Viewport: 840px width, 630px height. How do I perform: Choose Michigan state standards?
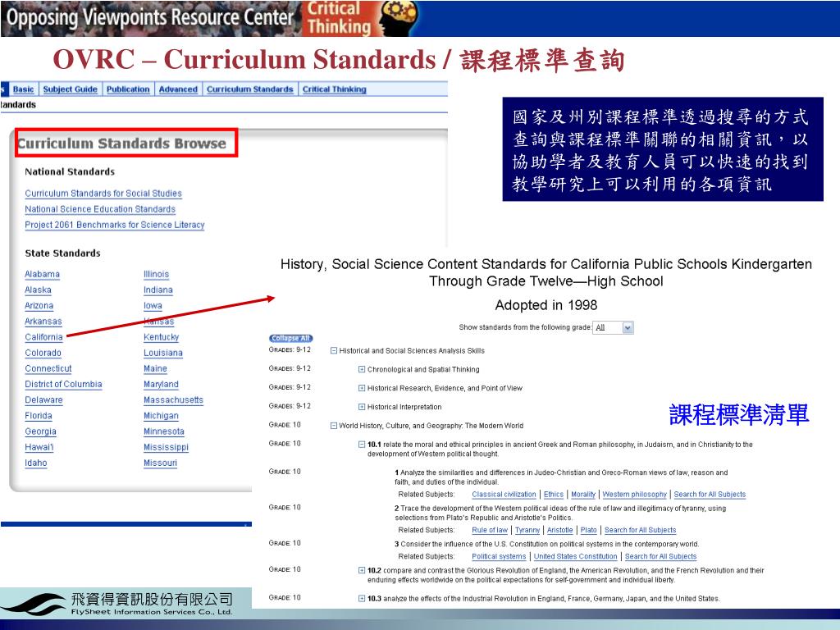162,416
